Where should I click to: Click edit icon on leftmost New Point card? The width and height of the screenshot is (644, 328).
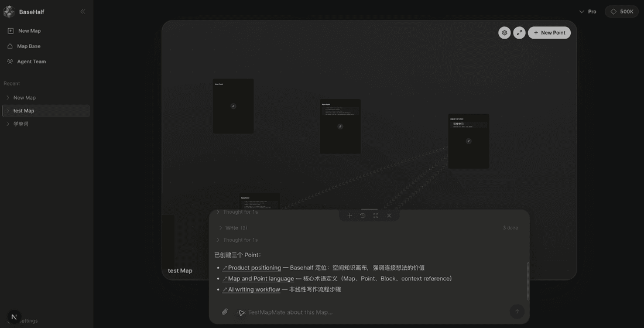(x=233, y=106)
